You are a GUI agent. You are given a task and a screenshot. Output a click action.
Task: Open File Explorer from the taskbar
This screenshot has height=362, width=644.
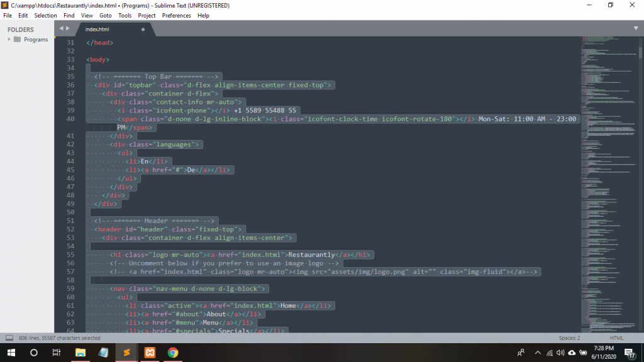click(x=80, y=353)
